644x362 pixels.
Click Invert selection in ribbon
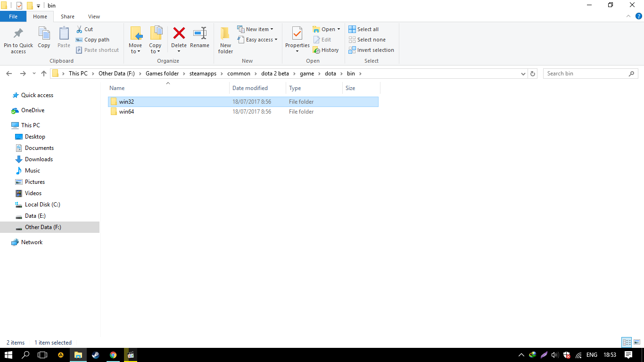(x=371, y=50)
